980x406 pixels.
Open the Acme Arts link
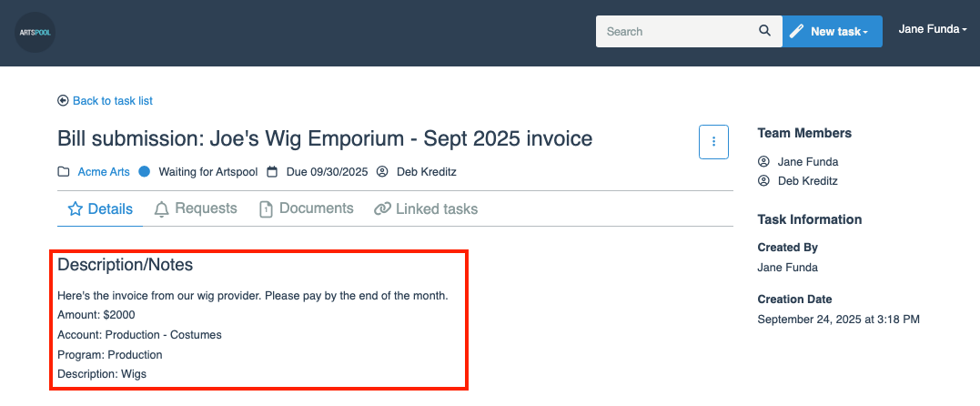pos(104,172)
